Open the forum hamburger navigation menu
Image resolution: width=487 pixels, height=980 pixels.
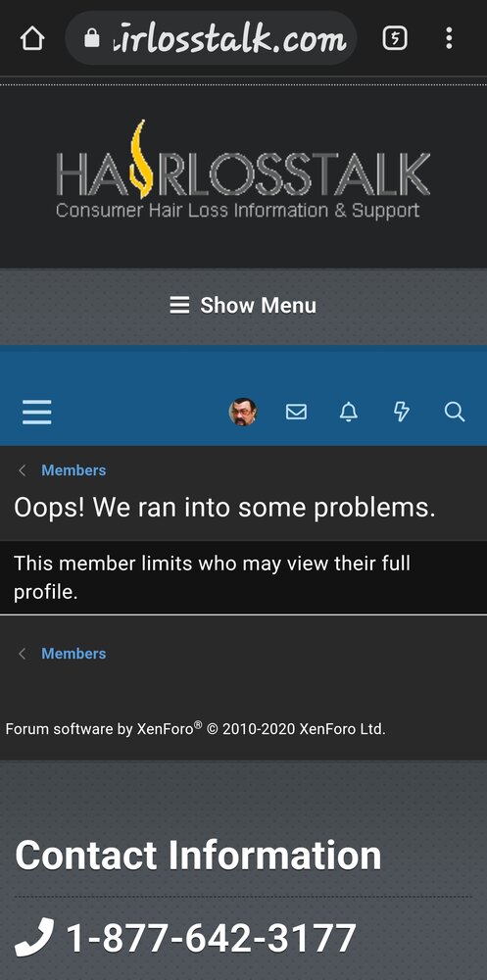[37, 413]
